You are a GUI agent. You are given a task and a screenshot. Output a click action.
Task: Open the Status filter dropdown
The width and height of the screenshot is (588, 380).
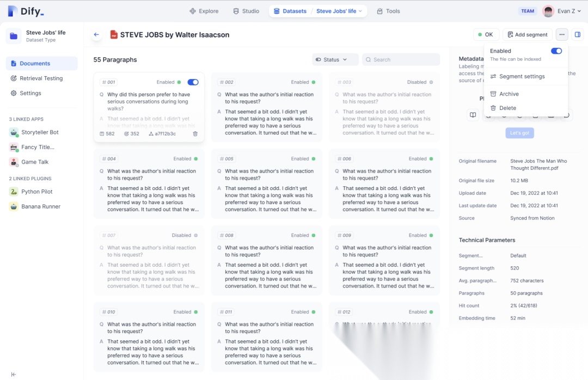click(x=334, y=60)
